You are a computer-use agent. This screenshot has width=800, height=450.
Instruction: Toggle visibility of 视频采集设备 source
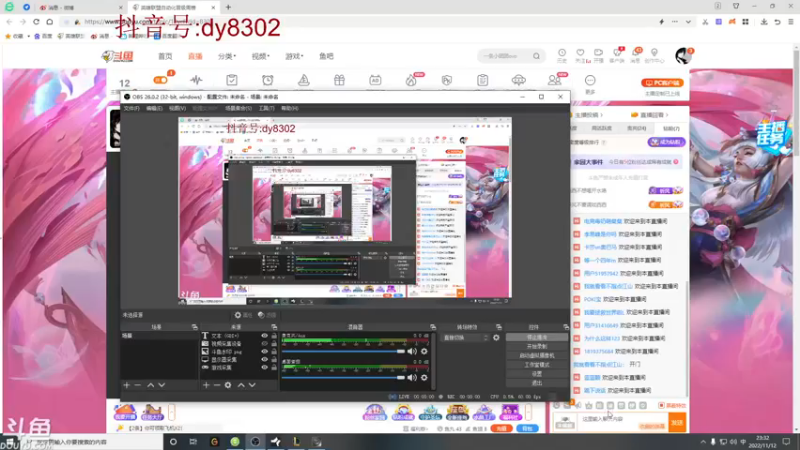click(264, 344)
